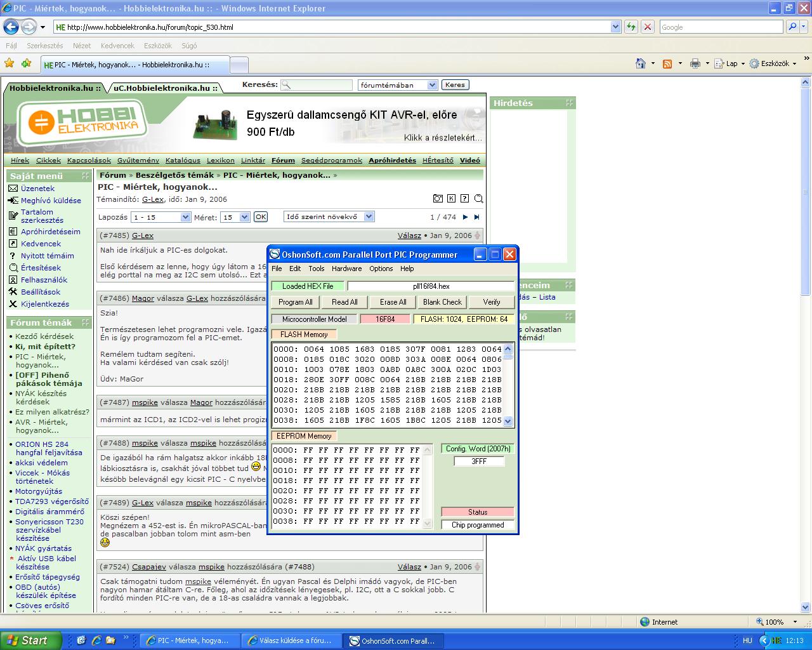
Task: Open the Lap page menu dropdown
Action: 743,63
